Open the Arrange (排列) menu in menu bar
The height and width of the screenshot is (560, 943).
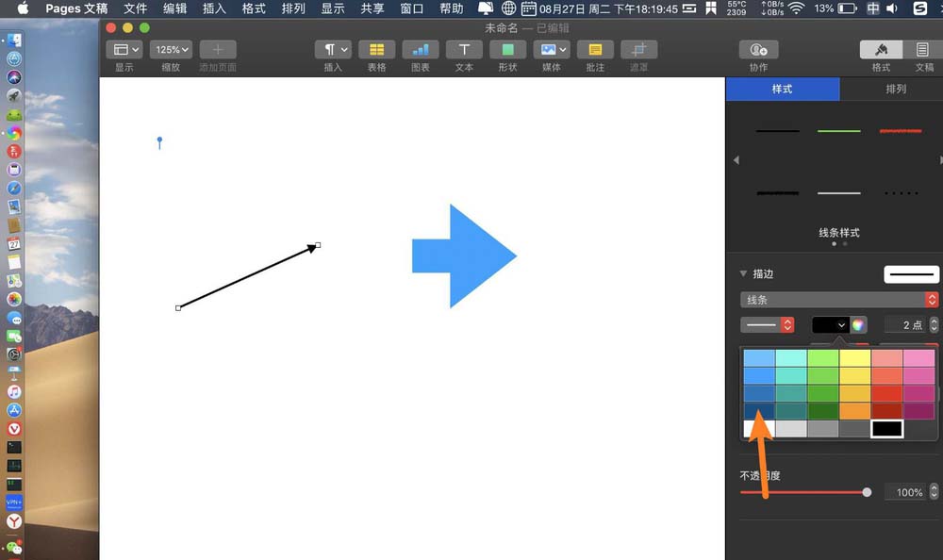(293, 8)
